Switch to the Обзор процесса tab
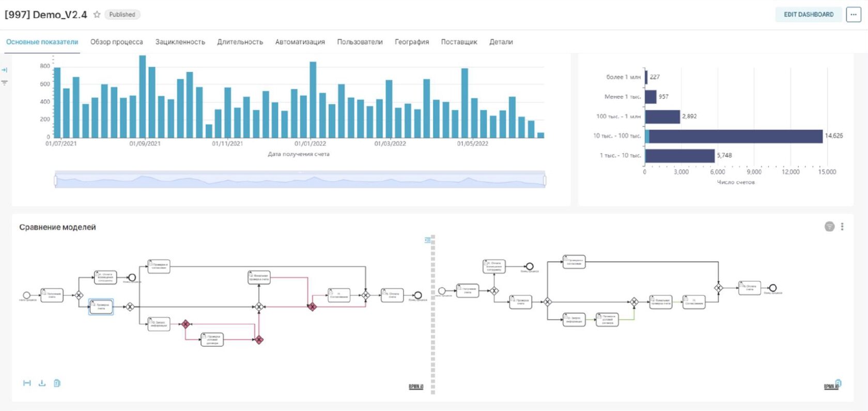The height and width of the screenshot is (411, 868). pyautogui.click(x=117, y=42)
